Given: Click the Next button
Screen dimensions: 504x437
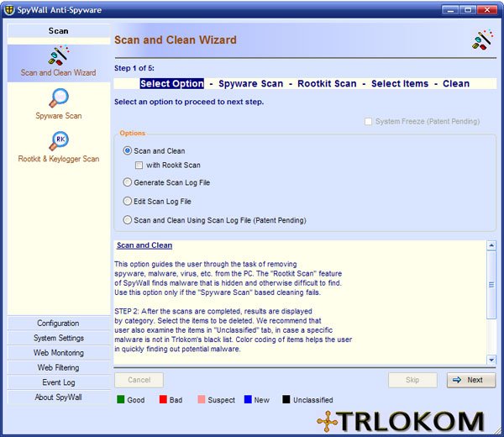Looking at the screenshot, I should [x=471, y=380].
